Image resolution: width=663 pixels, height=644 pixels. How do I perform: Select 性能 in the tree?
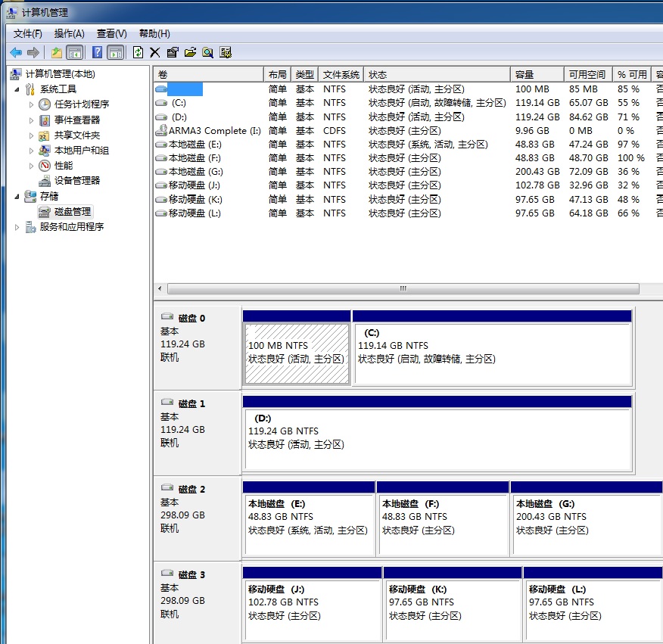(x=64, y=166)
